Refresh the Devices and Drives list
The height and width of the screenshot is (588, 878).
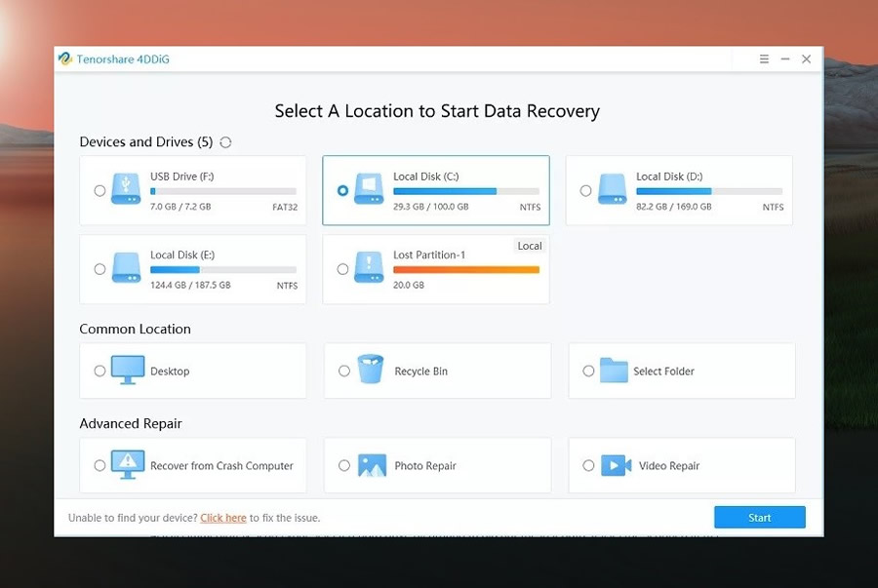click(225, 142)
